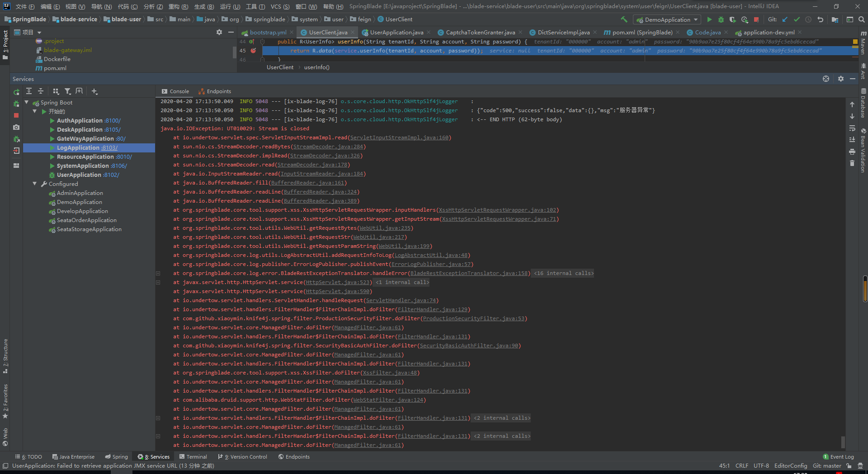Open BladeRestExceptionTranslator.java:158 link
868x474 pixels.
(x=469, y=273)
